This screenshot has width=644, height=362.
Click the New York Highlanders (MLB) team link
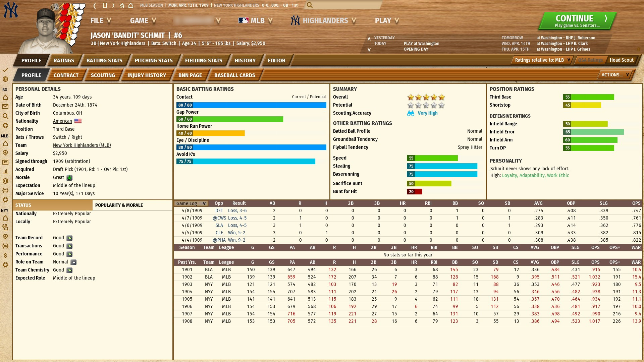pos(82,145)
